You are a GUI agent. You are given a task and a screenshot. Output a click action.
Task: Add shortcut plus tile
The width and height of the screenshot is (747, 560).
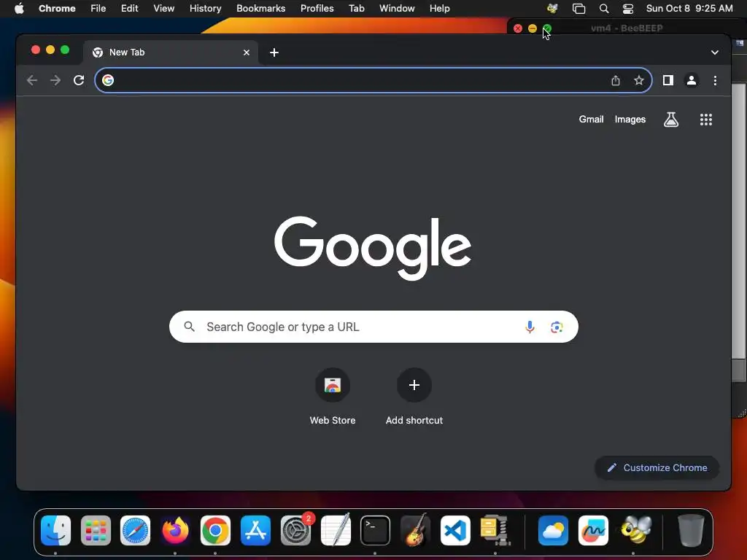coord(414,397)
